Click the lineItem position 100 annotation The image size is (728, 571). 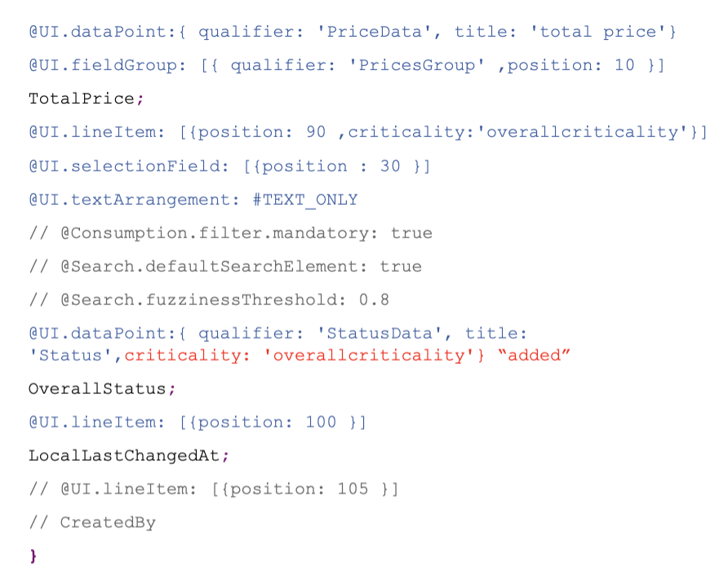[x=198, y=423]
